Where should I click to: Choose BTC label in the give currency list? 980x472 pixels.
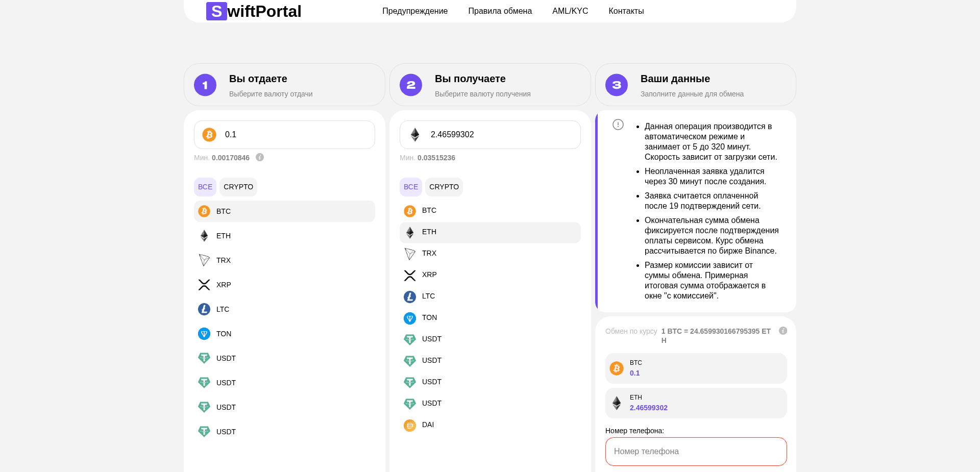coord(224,211)
